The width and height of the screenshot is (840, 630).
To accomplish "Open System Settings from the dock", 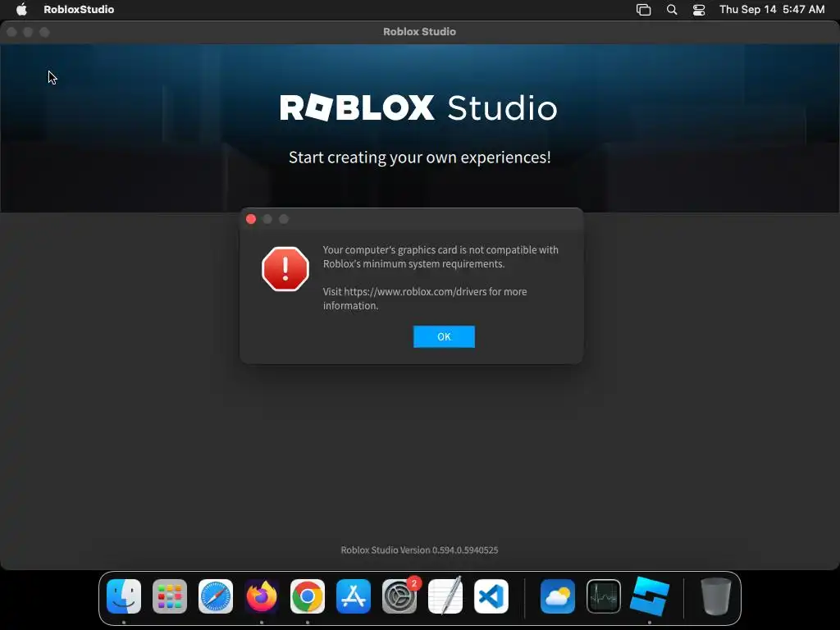I will pyautogui.click(x=399, y=596).
